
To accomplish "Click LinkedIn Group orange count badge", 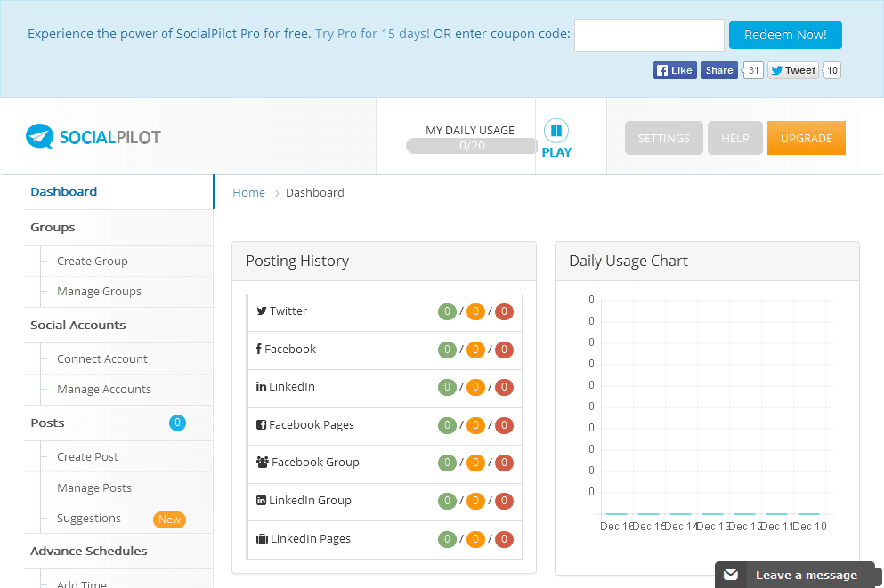I will point(475,501).
